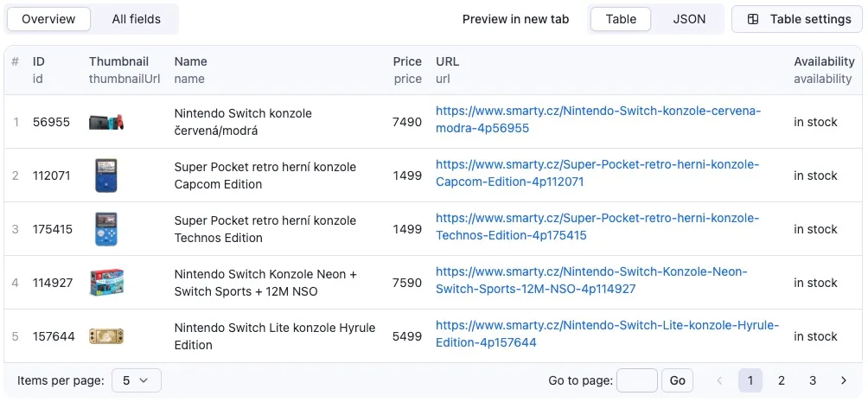868x402 pixels.
Task: Open the Nintendo Switch červená/modrá thumbnail
Action: coord(106,122)
